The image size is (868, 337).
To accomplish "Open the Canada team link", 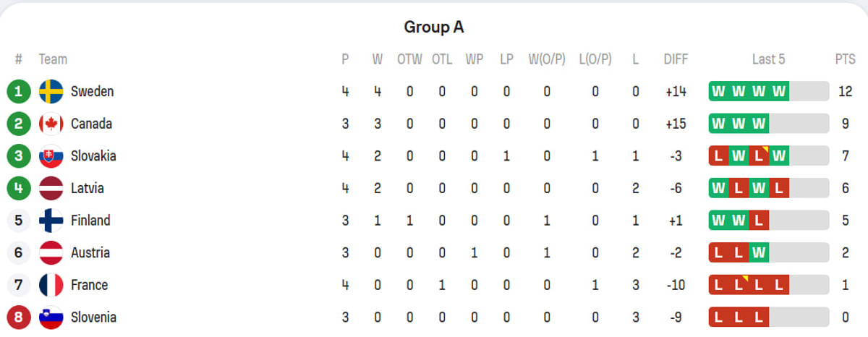I will (91, 124).
